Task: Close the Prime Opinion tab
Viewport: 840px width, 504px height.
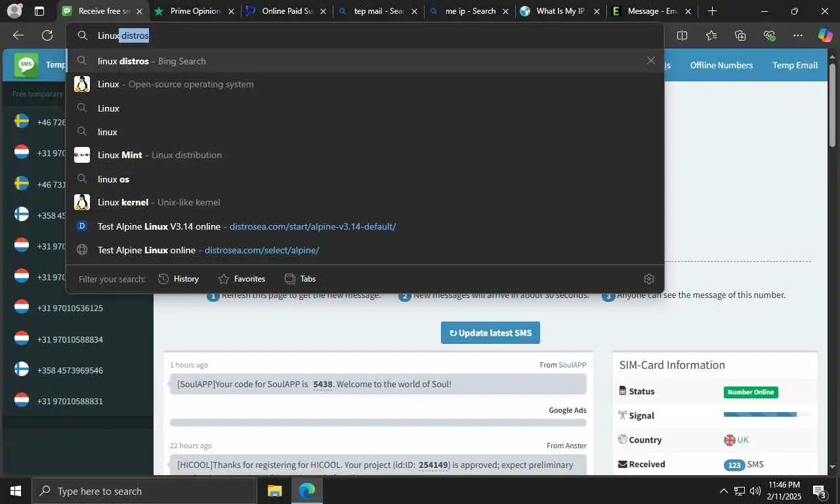Action: pyautogui.click(x=230, y=11)
